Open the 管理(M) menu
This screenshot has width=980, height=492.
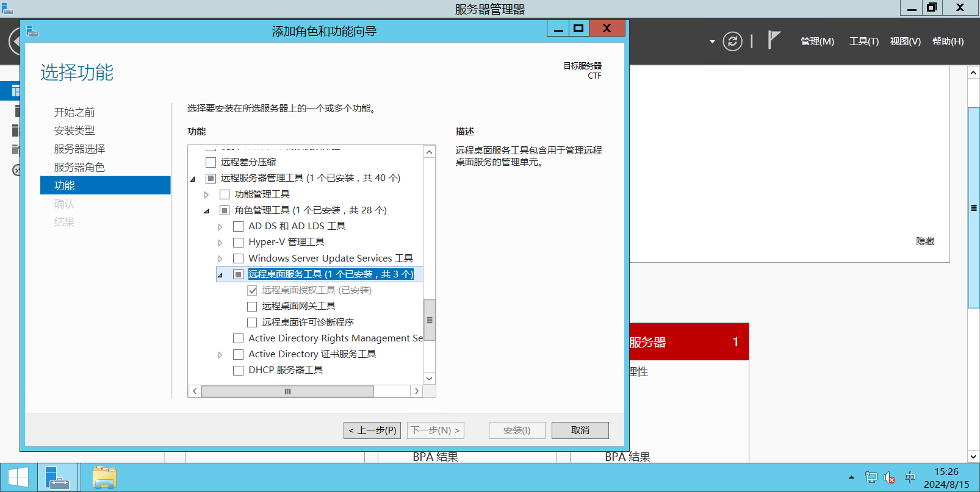click(817, 41)
